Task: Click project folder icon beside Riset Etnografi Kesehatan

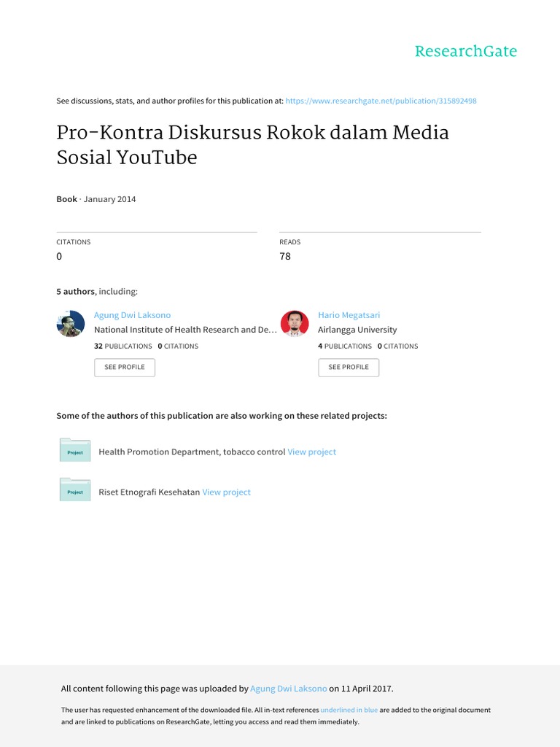Action: coord(75,489)
